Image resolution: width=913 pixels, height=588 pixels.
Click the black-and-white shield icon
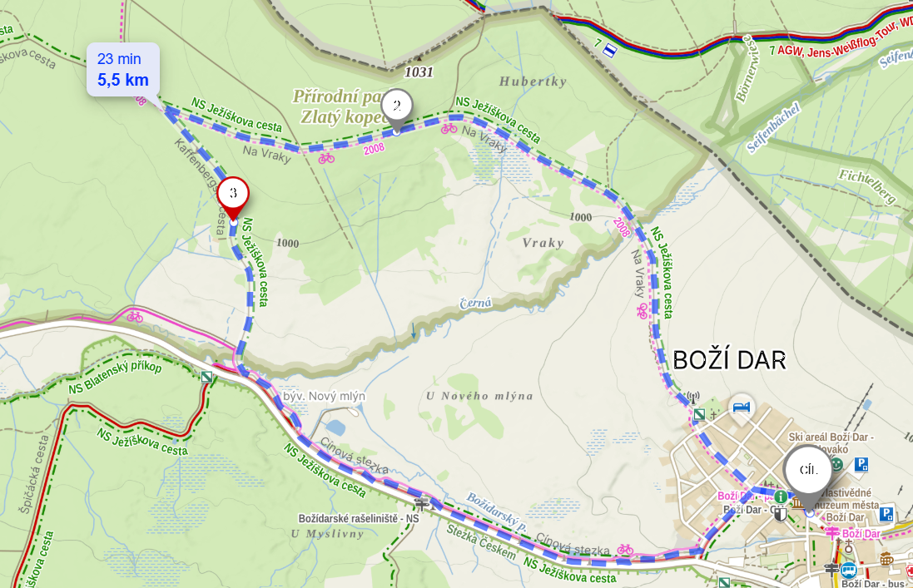pyautogui.click(x=780, y=514)
